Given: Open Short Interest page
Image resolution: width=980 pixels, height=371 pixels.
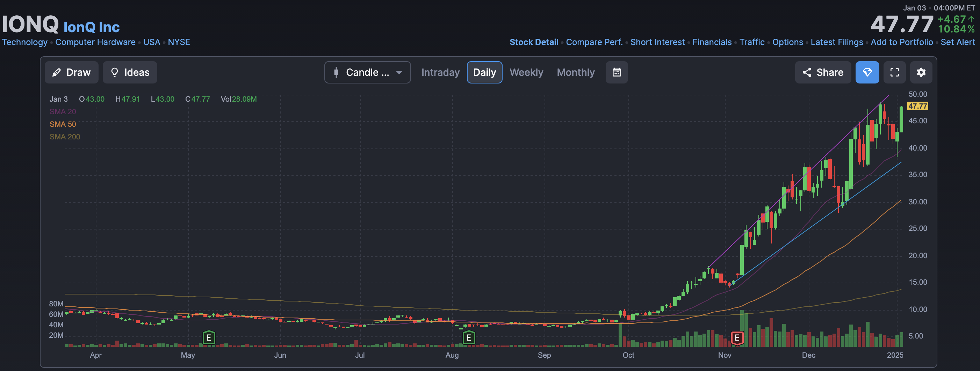Looking at the screenshot, I should [657, 42].
